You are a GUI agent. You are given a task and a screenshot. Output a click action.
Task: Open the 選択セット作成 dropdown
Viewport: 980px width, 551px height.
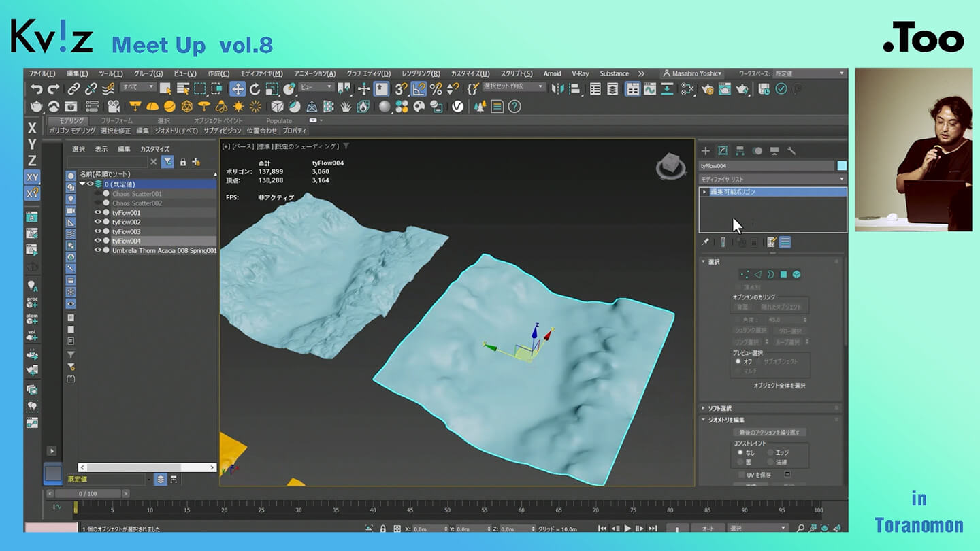(x=514, y=87)
